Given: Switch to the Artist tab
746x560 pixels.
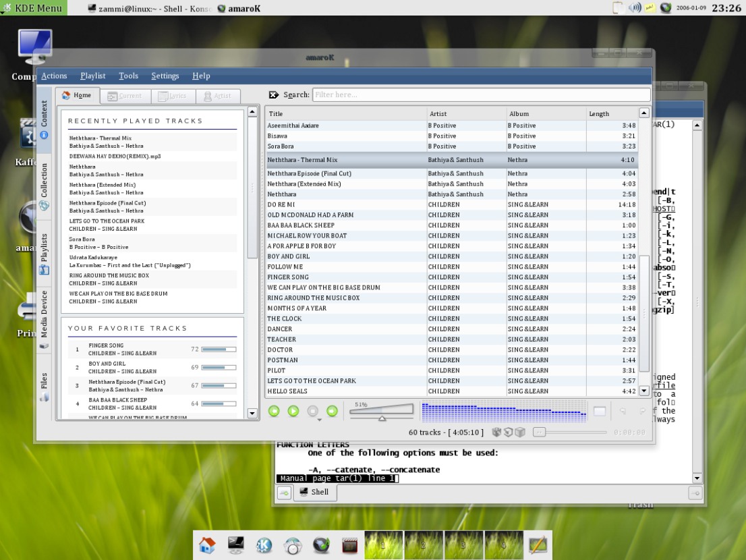Looking at the screenshot, I should point(218,96).
